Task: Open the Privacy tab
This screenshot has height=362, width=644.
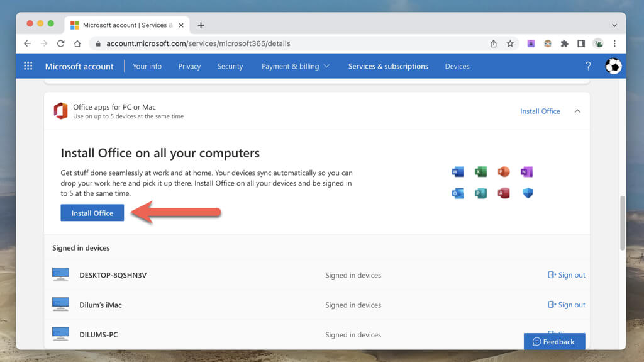Action: click(189, 66)
